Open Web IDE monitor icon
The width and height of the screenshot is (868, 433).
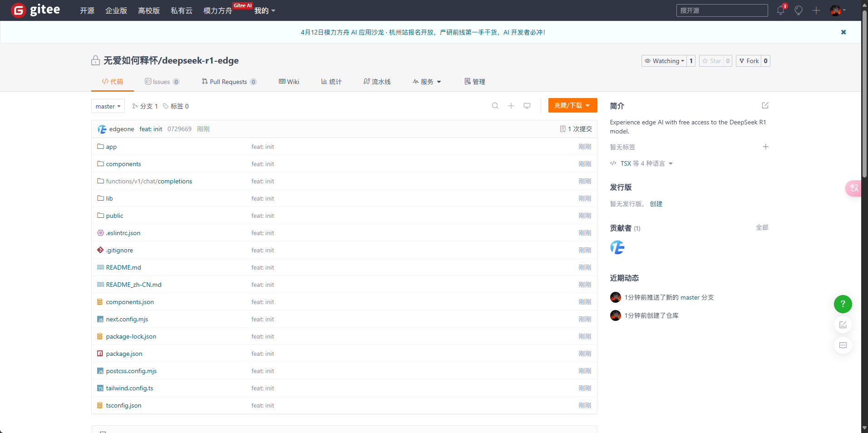[x=527, y=106]
